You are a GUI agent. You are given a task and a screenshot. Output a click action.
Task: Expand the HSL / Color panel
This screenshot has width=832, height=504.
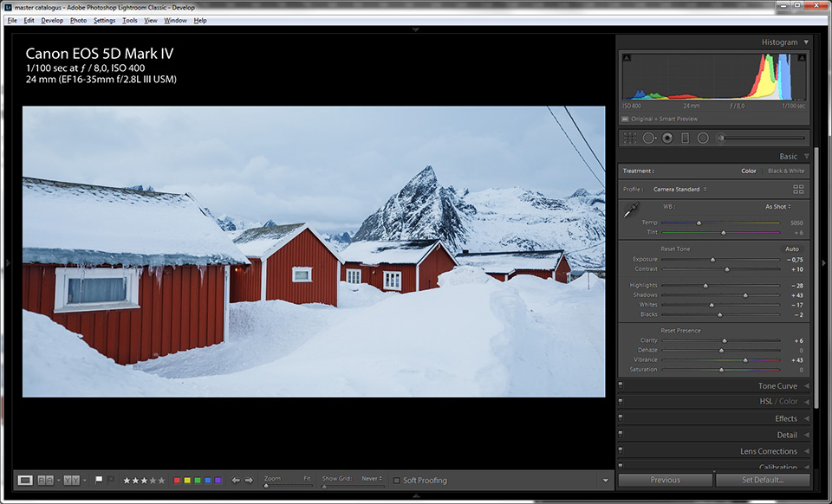pos(807,402)
